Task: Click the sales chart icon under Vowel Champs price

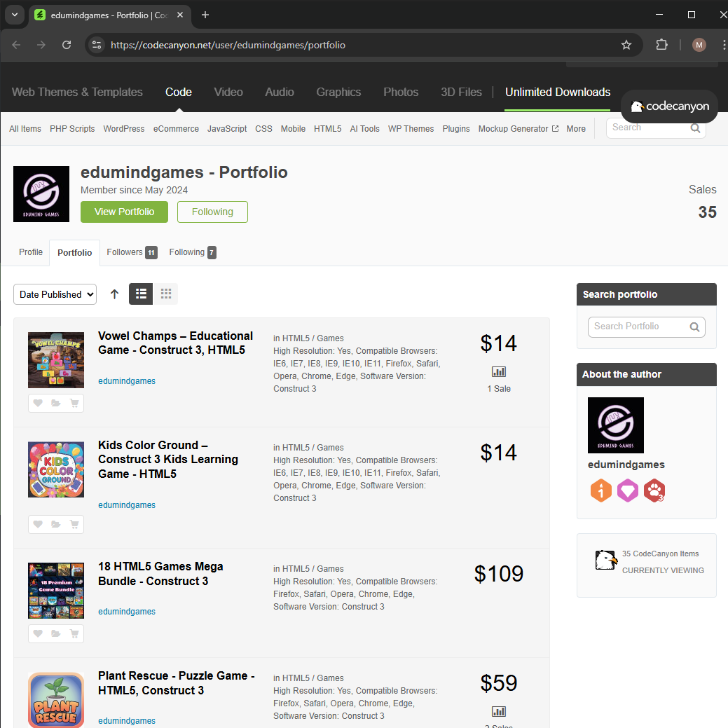Action: (x=499, y=371)
